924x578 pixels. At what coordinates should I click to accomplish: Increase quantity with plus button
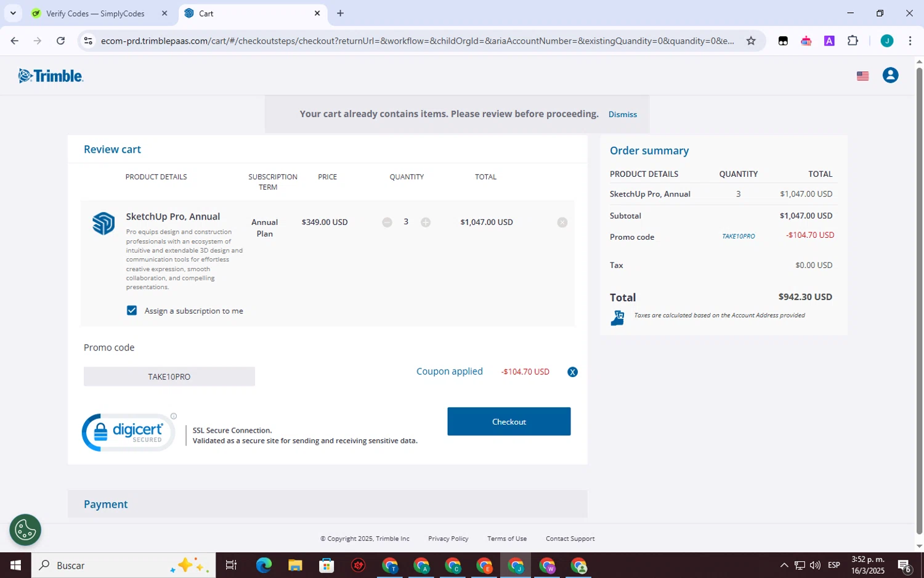pyautogui.click(x=426, y=222)
